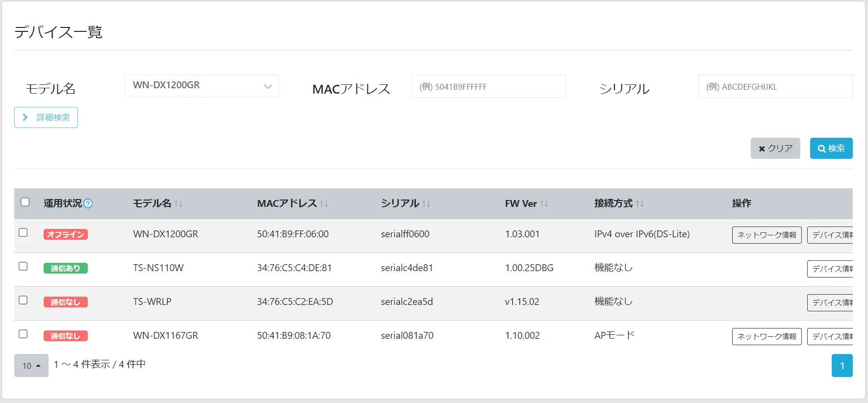Screen dimensions: 868x403
Task: Click the 1～4 件表示 / 4 件中 count text
Action: click(100, 364)
